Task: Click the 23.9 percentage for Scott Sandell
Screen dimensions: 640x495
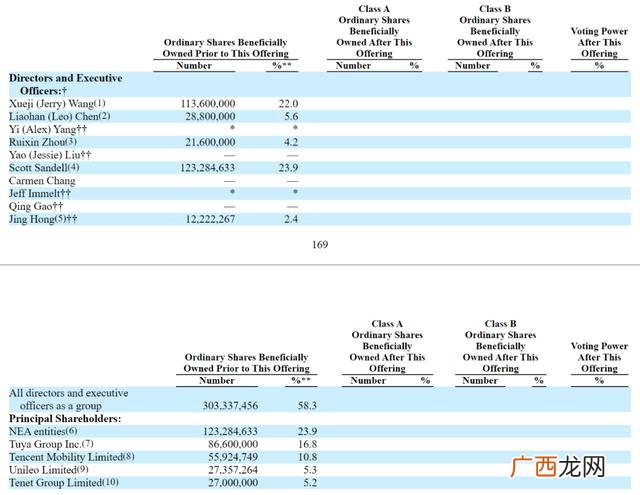Action: pos(288,168)
